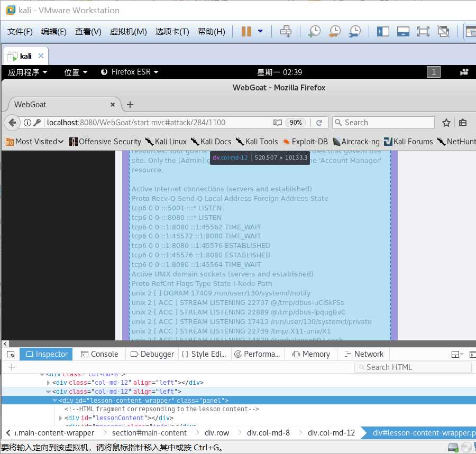Create new node with plus icon in Inspector
The width and height of the screenshot is (476, 454).
click(12, 367)
